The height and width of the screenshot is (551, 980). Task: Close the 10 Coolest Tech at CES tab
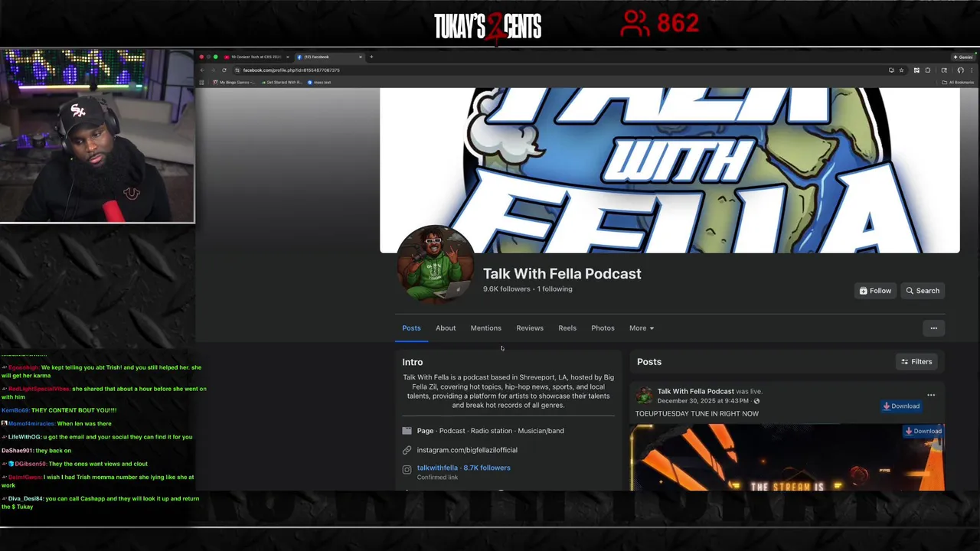pyautogui.click(x=287, y=57)
